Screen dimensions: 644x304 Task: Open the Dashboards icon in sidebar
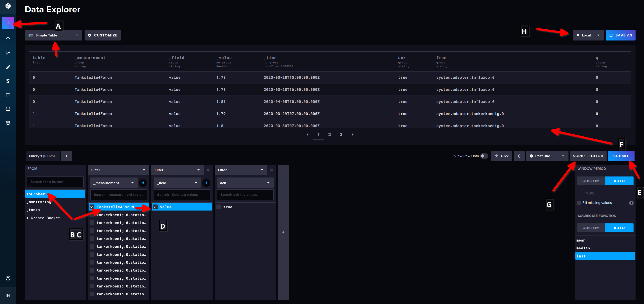point(8,81)
